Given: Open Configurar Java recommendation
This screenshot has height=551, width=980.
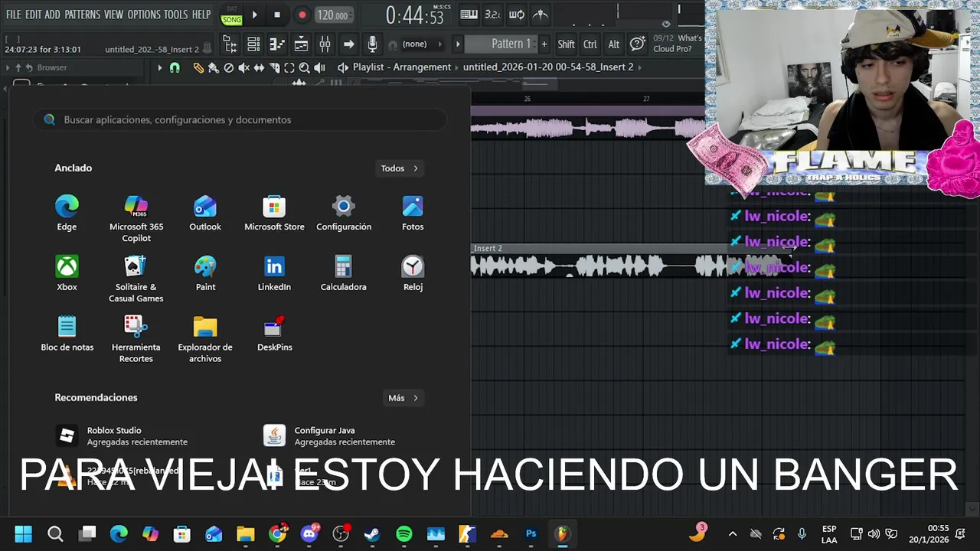Looking at the screenshot, I should (x=329, y=435).
